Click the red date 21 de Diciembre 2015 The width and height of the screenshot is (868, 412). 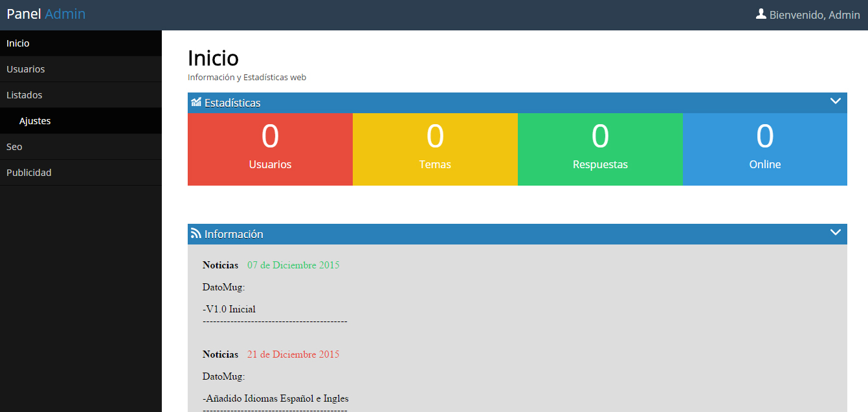click(x=293, y=354)
